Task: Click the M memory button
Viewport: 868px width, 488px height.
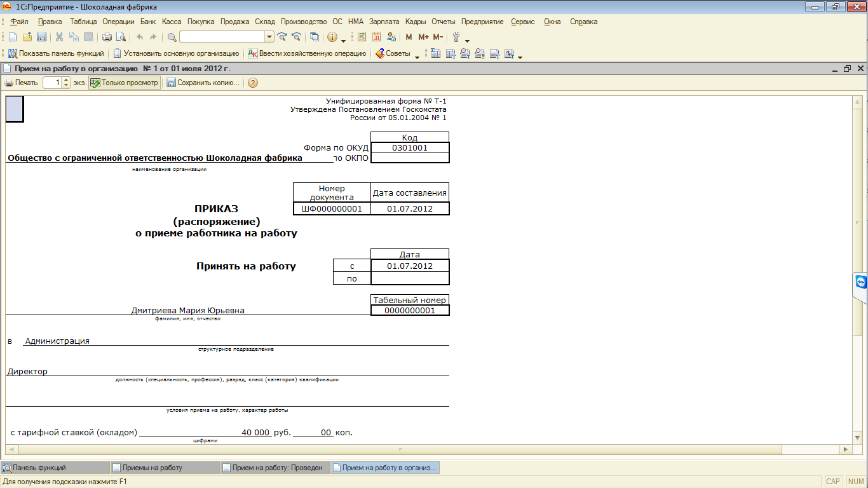Action: pos(409,37)
